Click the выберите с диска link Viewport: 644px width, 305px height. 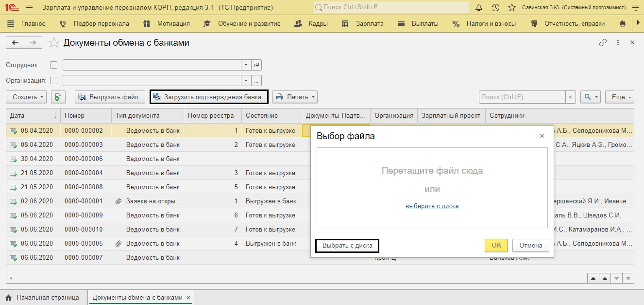coord(432,206)
